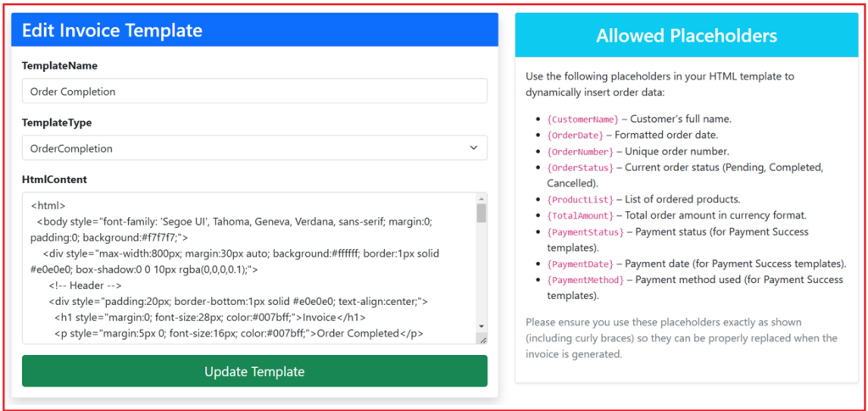The image size is (868, 411).
Task: Click the Allowed Placeholders panel header
Action: coord(687,36)
